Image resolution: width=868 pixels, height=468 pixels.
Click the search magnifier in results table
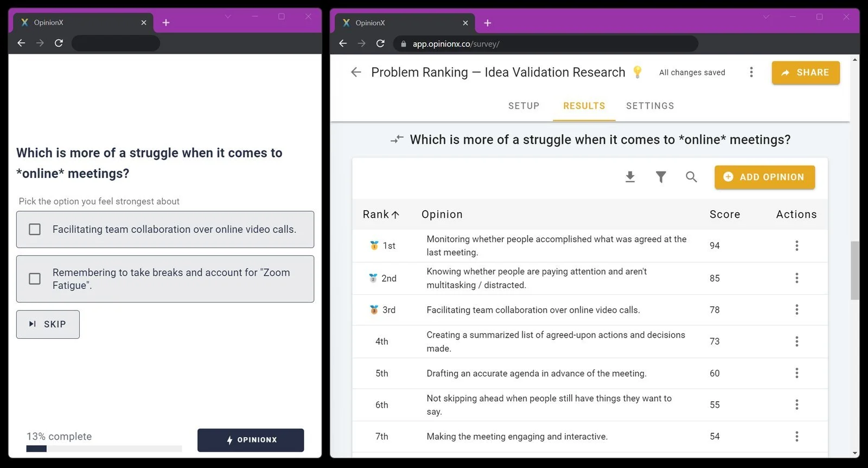tap(691, 177)
